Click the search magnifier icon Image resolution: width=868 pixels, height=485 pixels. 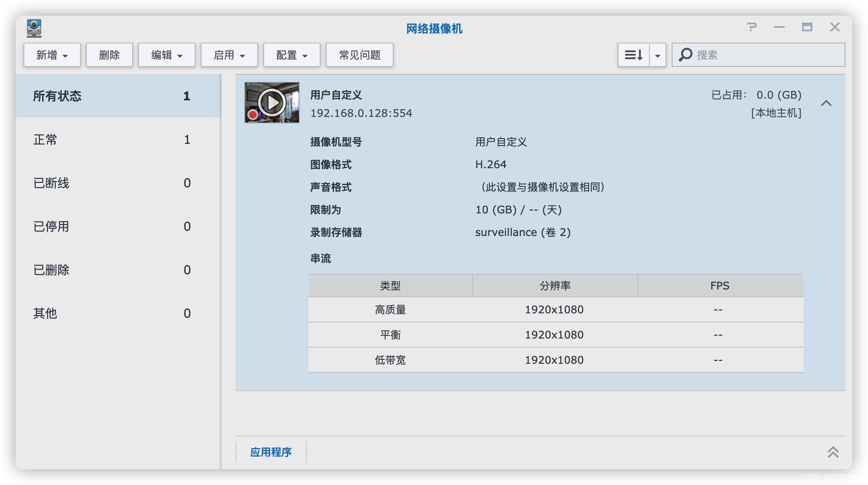[685, 54]
